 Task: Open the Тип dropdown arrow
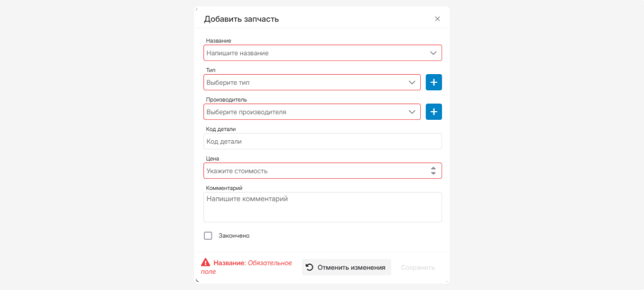412,83
